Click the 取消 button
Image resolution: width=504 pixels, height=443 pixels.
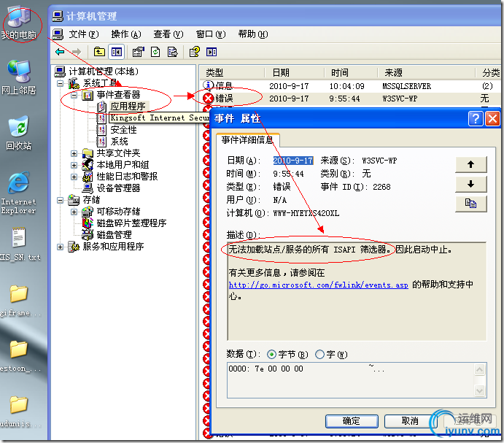[410, 421]
